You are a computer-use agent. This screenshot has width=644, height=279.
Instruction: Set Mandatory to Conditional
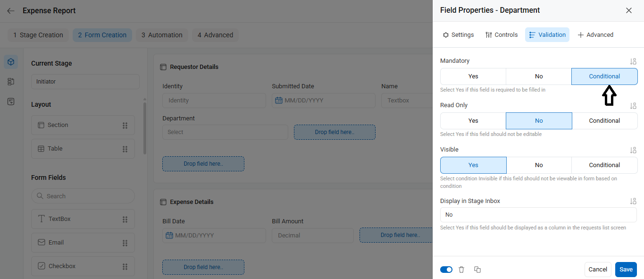pyautogui.click(x=604, y=76)
